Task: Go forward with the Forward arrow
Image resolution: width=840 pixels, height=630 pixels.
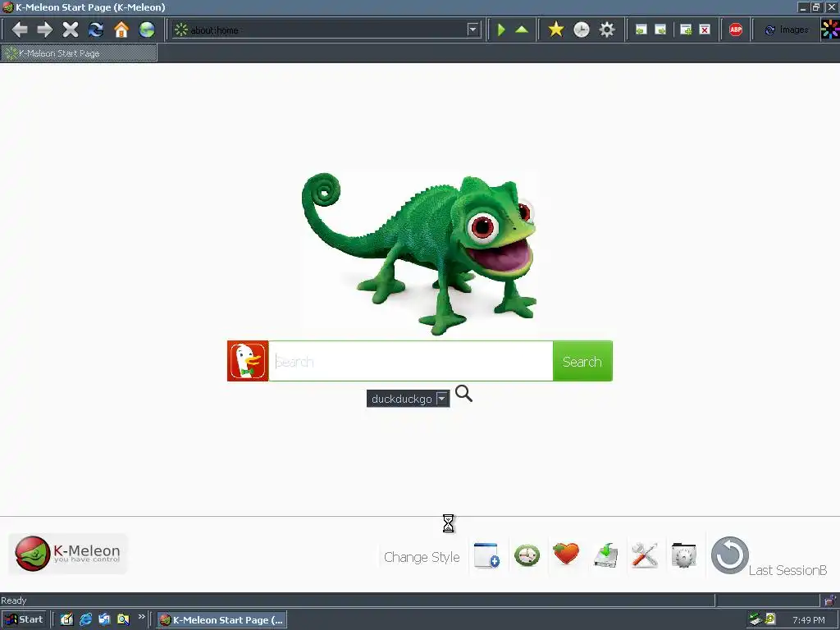Action: 45,30
